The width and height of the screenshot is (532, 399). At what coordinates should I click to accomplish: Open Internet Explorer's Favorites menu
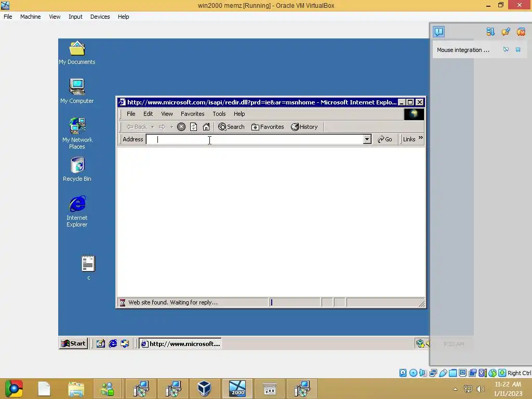point(192,114)
